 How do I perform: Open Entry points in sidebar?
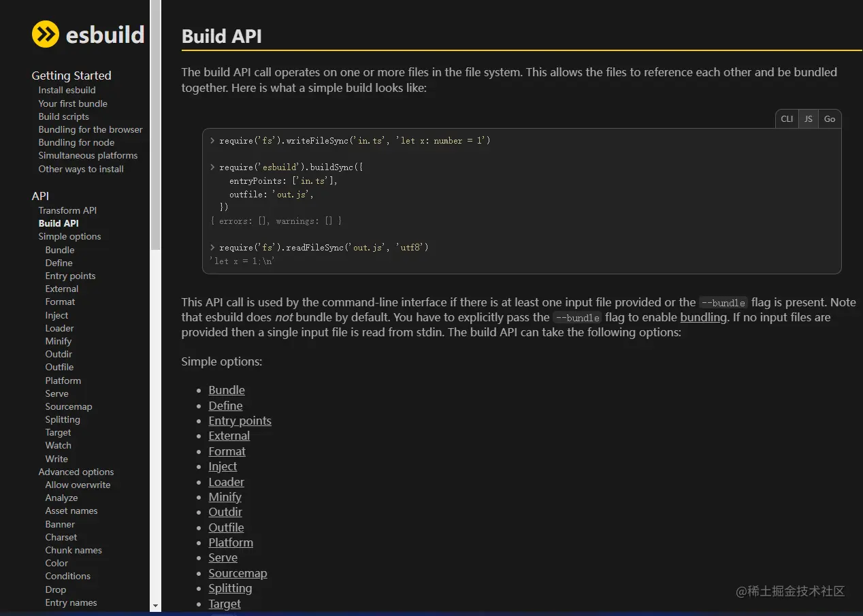70,276
